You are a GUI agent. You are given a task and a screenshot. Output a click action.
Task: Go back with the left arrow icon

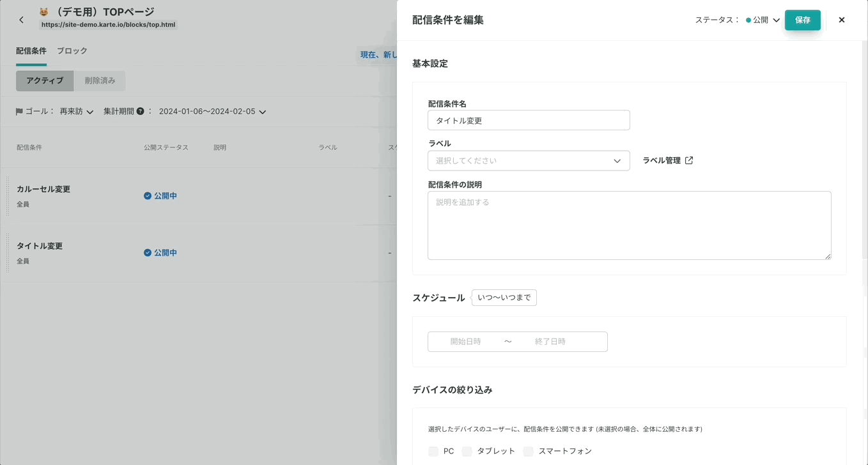21,20
